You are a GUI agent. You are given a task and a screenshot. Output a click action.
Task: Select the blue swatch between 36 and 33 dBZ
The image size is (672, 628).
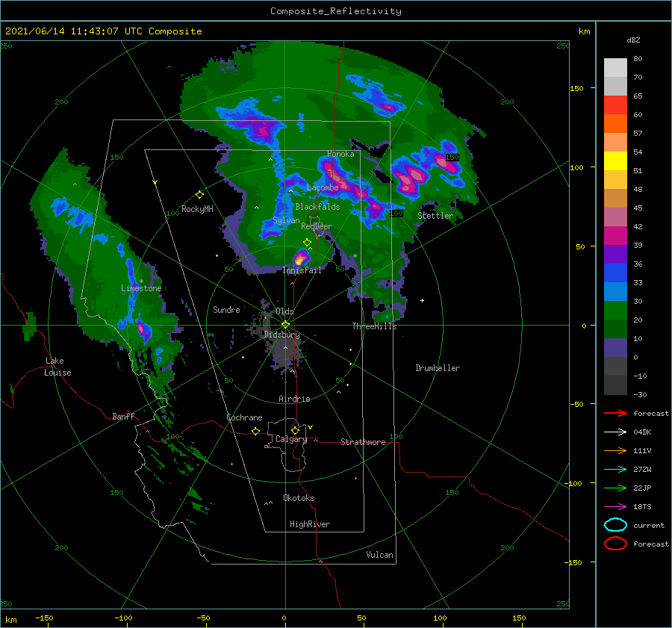(x=615, y=273)
